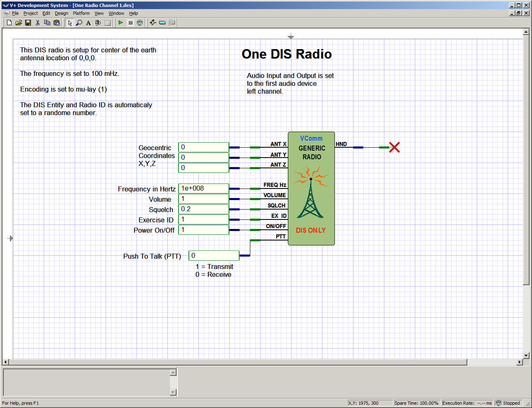Screen dimensions: 532x408
Task: Click the 'Frequency in Hertz' label
Action: pyautogui.click(x=147, y=189)
